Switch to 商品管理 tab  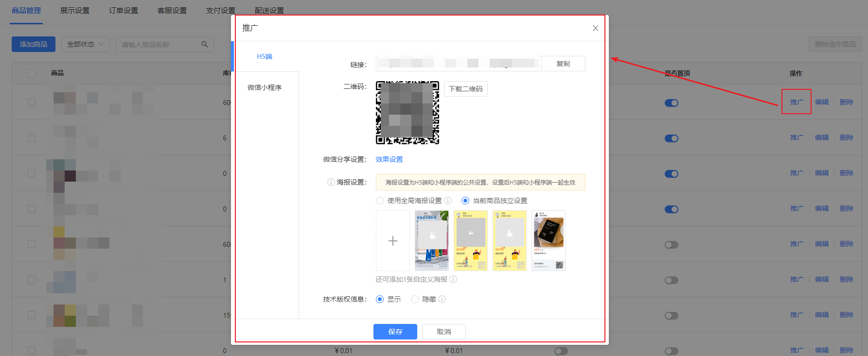(26, 10)
